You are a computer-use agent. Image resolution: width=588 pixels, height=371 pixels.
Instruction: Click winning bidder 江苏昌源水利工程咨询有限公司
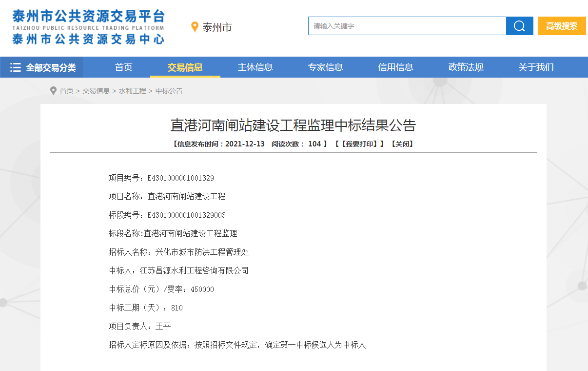195,271
